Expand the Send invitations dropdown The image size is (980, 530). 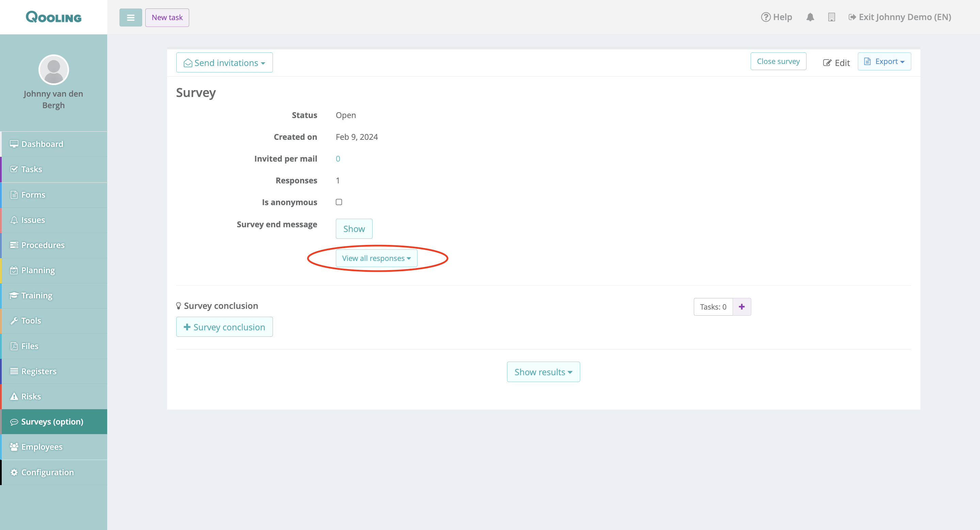pyautogui.click(x=225, y=63)
